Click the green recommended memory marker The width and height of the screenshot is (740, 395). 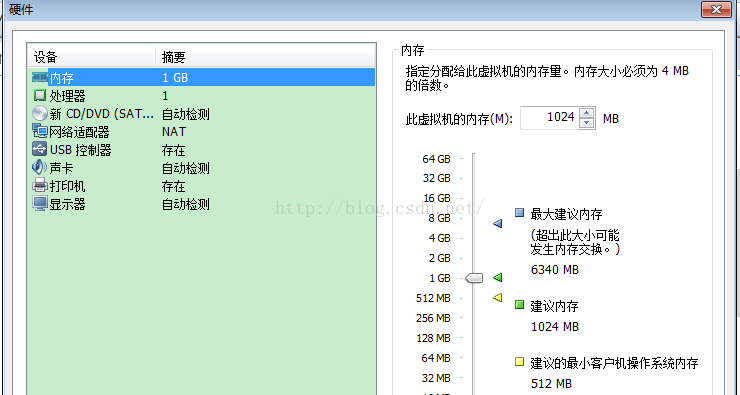(497, 277)
